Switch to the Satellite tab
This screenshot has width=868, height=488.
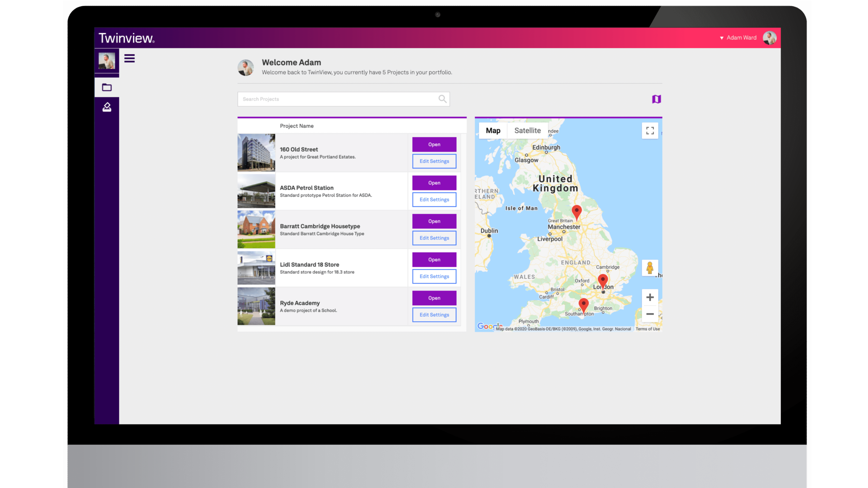coord(527,130)
